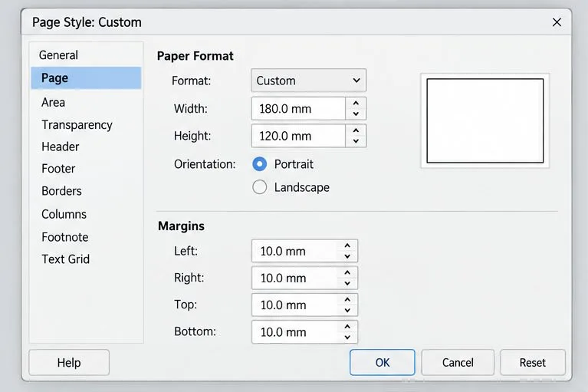
Task: Click the Bottom margin input field
Action: [x=295, y=332]
